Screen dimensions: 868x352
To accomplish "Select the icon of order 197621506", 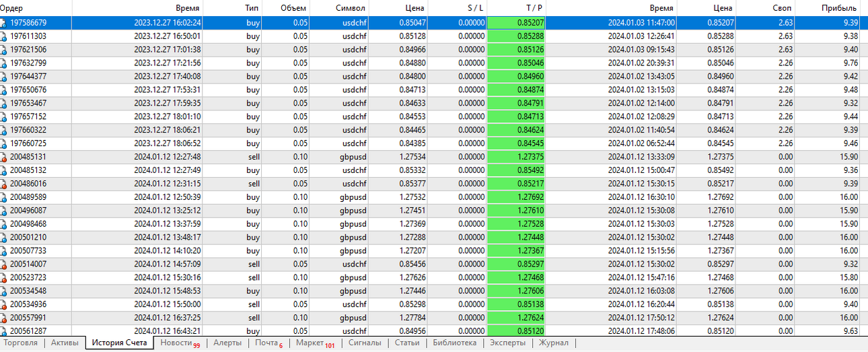I will click(x=3, y=50).
